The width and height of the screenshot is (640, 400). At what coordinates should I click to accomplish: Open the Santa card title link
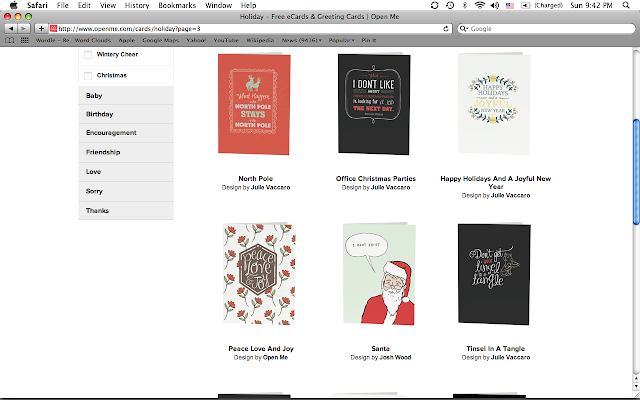(x=380, y=349)
